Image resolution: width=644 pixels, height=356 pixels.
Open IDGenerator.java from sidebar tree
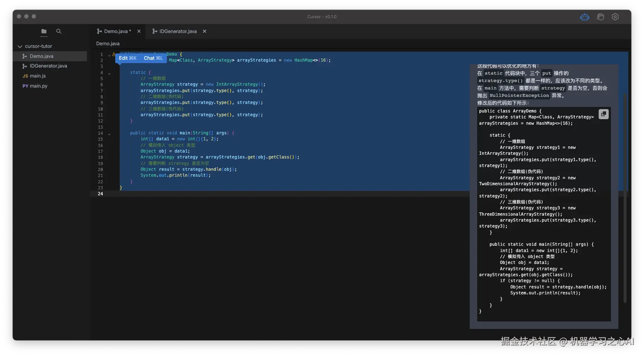(48, 66)
